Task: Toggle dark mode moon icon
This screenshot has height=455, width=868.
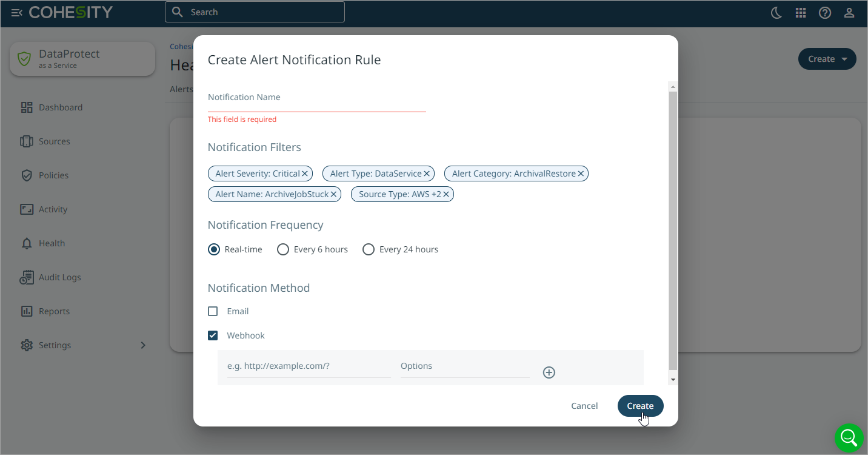Action: pyautogui.click(x=776, y=12)
